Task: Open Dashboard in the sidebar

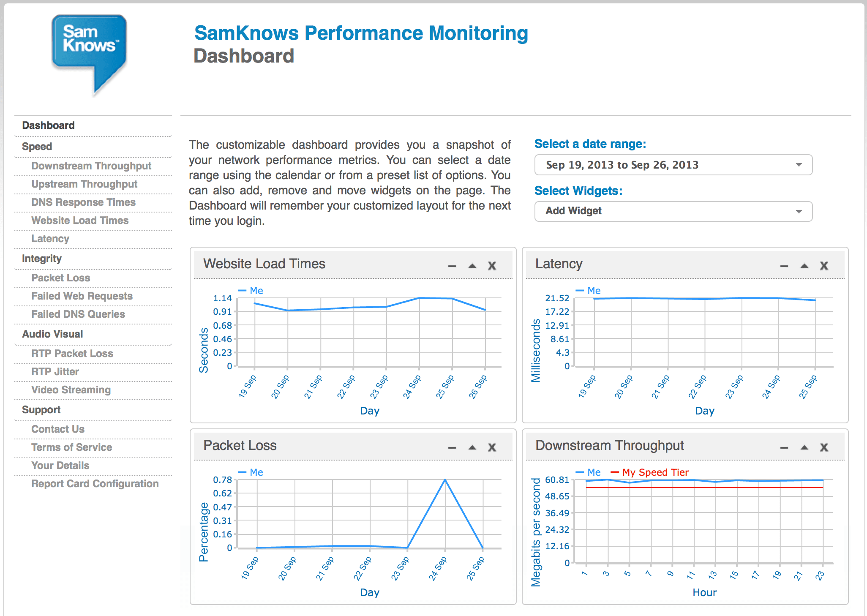Action: click(x=48, y=125)
